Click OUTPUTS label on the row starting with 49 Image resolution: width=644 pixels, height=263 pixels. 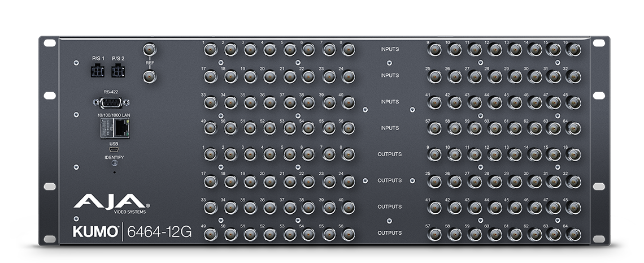[389, 233]
